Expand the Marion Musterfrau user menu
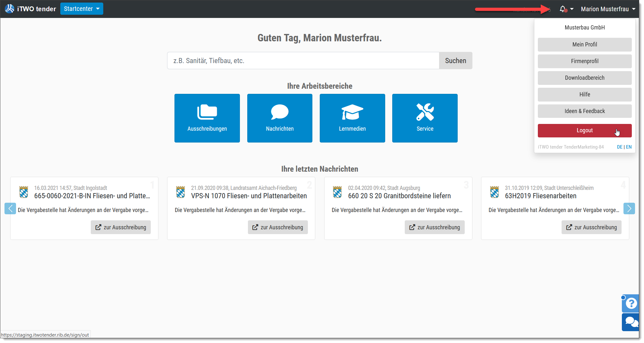The width and height of the screenshot is (644, 343). coord(608,9)
